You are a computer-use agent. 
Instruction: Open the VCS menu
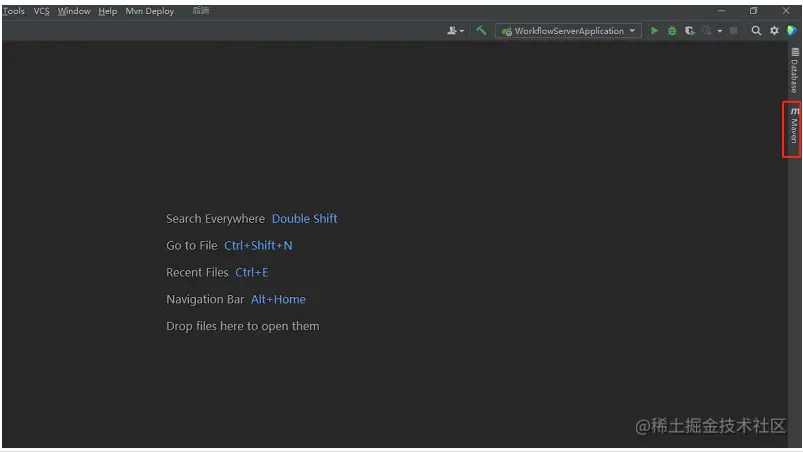[x=41, y=11]
